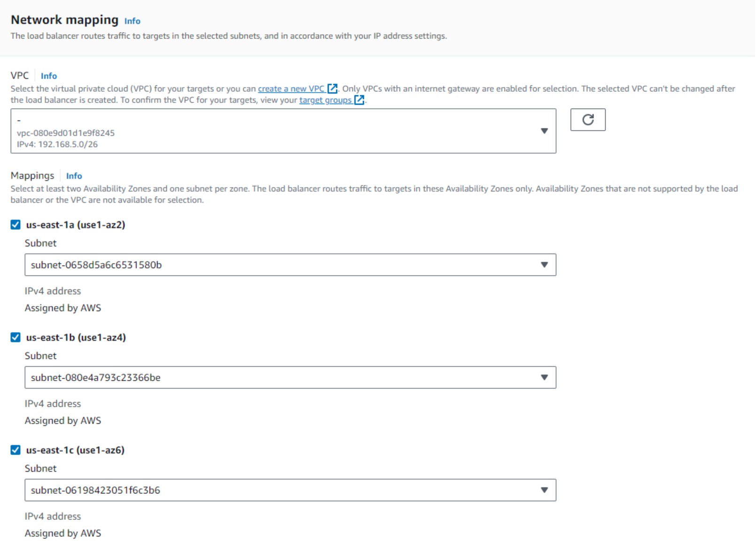756x560 pixels.
Task: Uncheck the us-east-1b availability zone
Action: [15, 338]
